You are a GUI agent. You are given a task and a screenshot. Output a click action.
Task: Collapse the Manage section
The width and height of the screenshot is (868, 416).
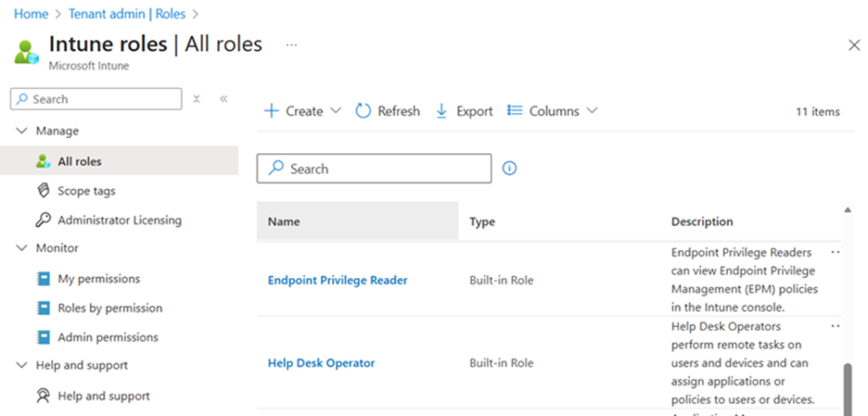point(22,131)
